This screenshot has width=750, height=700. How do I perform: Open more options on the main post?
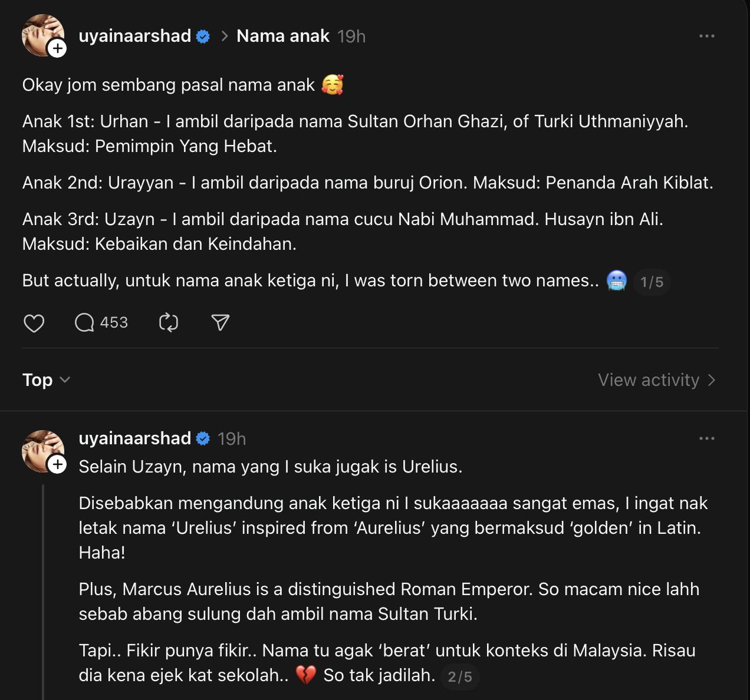(x=706, y=36)
